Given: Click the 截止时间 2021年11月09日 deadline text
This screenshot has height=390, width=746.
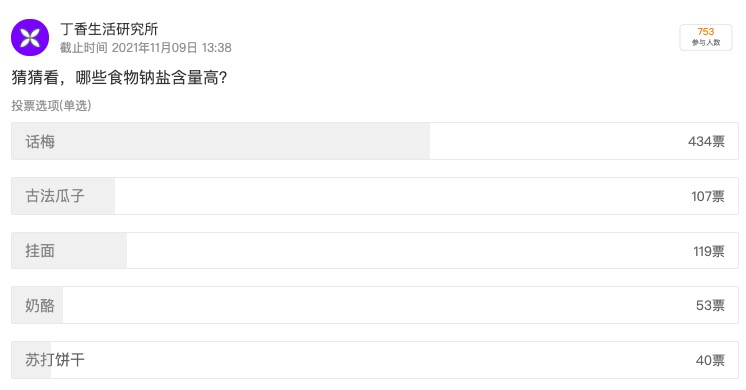Looking at the screenshot, I should click(x=146, y=48).
